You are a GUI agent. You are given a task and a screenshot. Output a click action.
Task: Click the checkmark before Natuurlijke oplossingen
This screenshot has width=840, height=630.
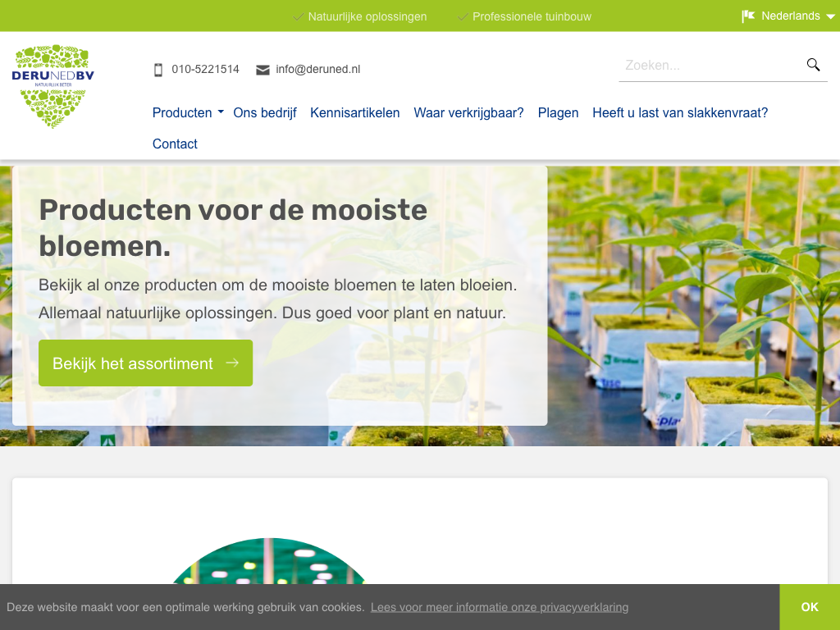(x=299, y=17)
